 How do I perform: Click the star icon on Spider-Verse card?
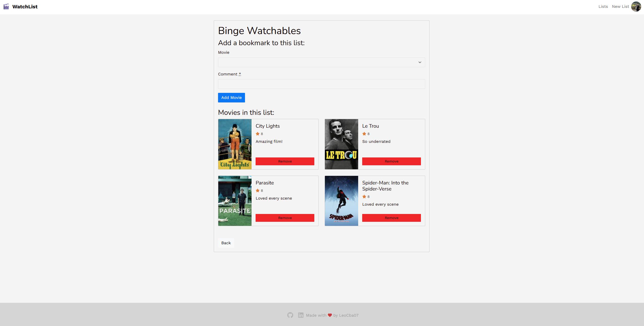(364, 197)
